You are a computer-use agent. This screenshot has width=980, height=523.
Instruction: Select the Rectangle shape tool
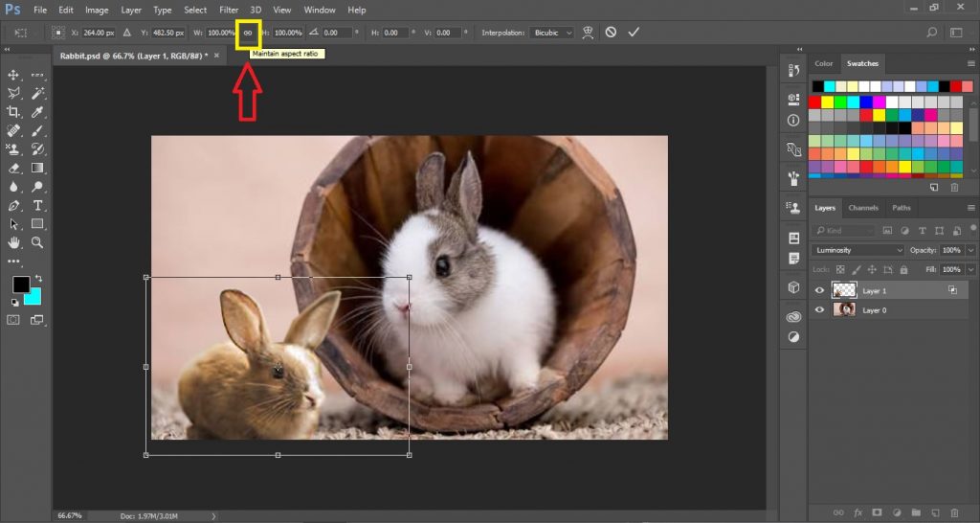tap(37, 224)
